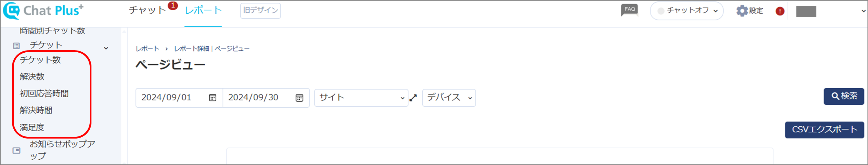This screenshot has height=165, width=868.
Task: Open the end date calendar icon
Action: [299, 98]
